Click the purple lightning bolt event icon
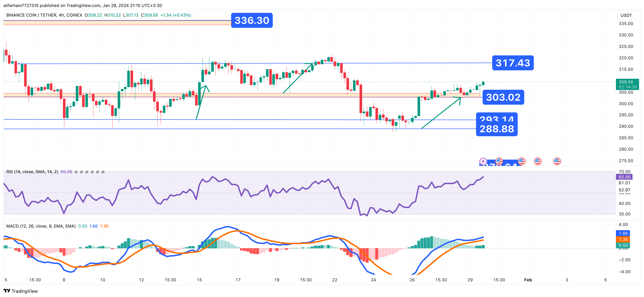This screenshot has height=297, width=644. coord(483,161)
